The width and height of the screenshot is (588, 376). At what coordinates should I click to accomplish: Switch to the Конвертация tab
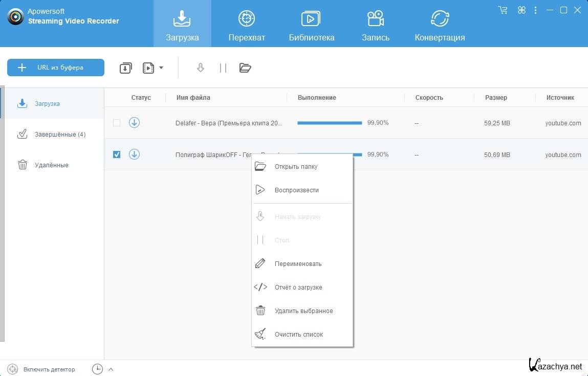440,26
